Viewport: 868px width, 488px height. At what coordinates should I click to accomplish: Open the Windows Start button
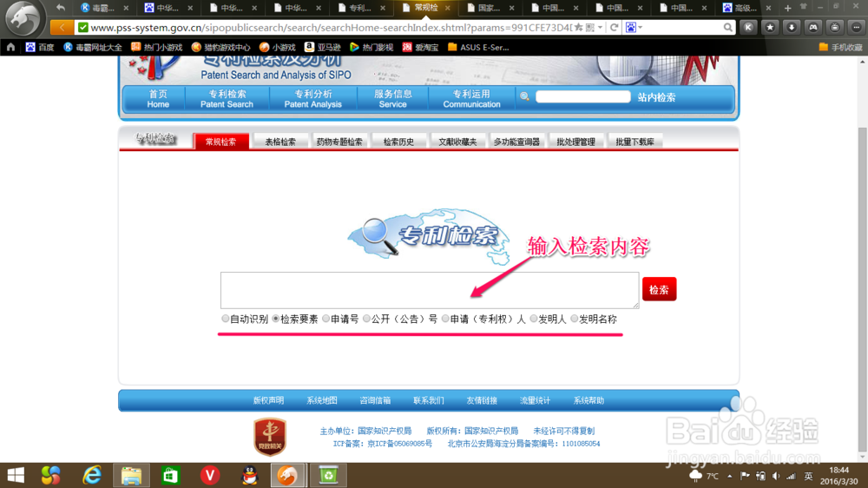(16, 475)
